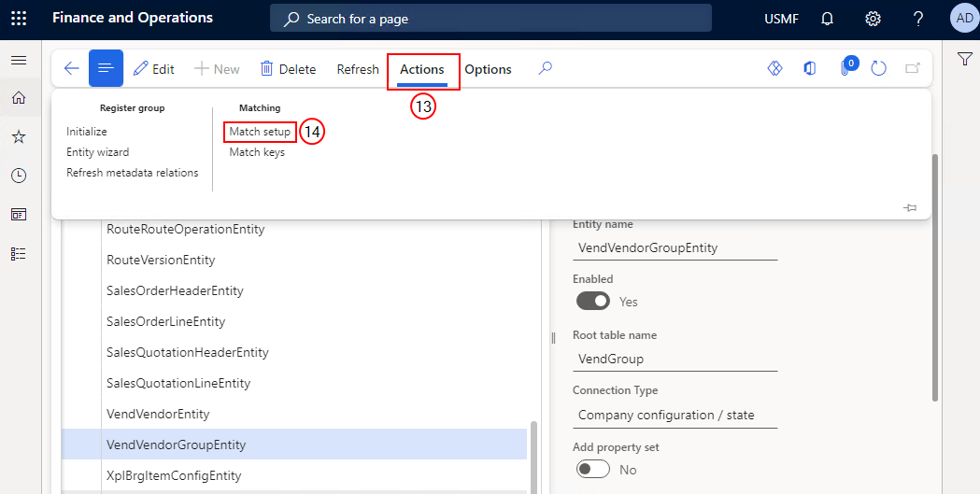Viewport: 980px width, 494px height.
Task: Open Modules list icon in sidebar
Action: coord(19,254)
